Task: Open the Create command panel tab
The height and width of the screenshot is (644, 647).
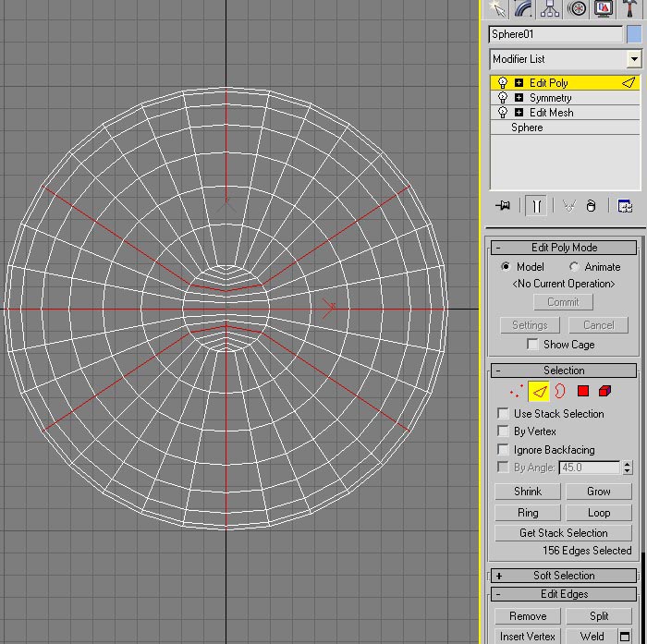Action: (497, 8)
